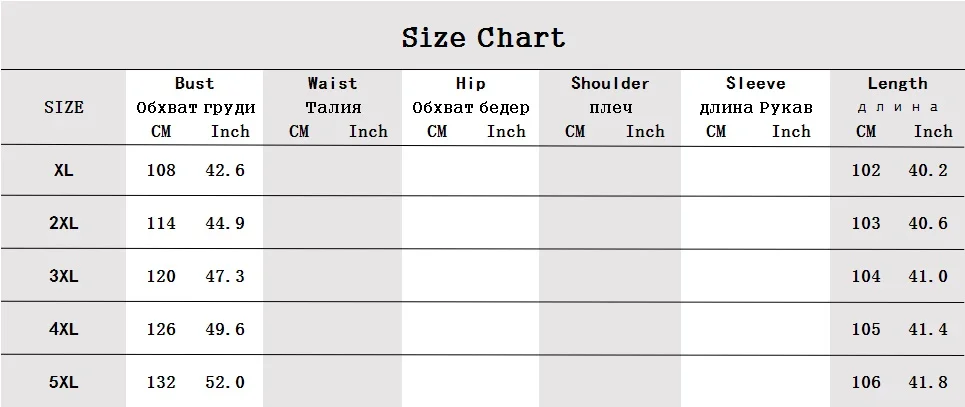Click the 44.9 bust inch value
The height and width of the screenshot is (407, 965).
[x=226, y=224]
